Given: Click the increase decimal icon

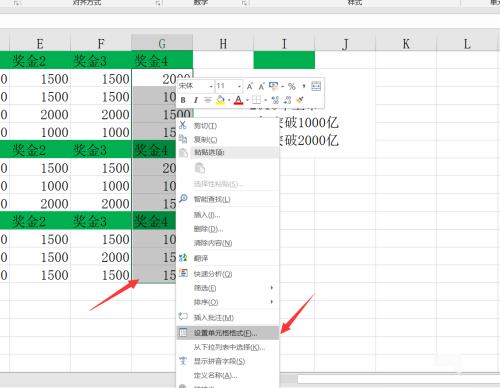Looking at the screenshot, I should coord(275,100).
